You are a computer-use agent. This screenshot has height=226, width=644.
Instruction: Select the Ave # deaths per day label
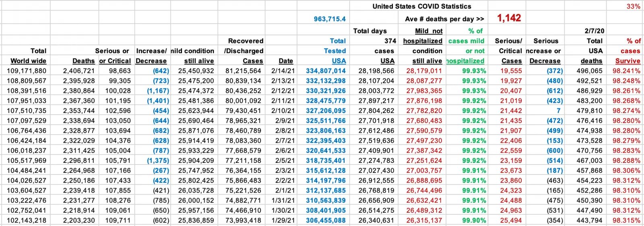coord(444,19)
